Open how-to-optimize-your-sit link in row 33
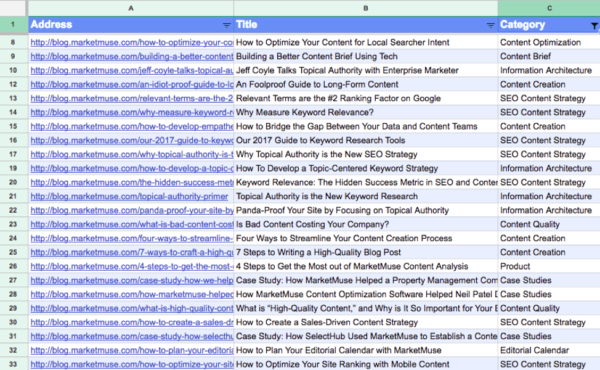600x370 pixels. [132, 364]
